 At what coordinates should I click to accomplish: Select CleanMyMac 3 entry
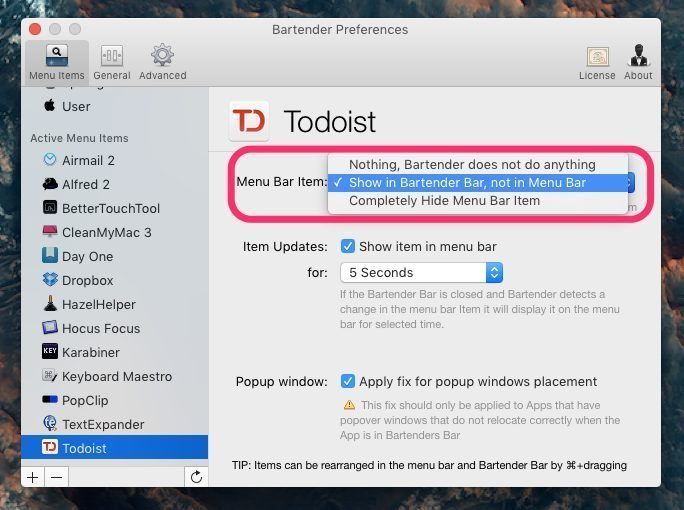(x=114, y=232)
